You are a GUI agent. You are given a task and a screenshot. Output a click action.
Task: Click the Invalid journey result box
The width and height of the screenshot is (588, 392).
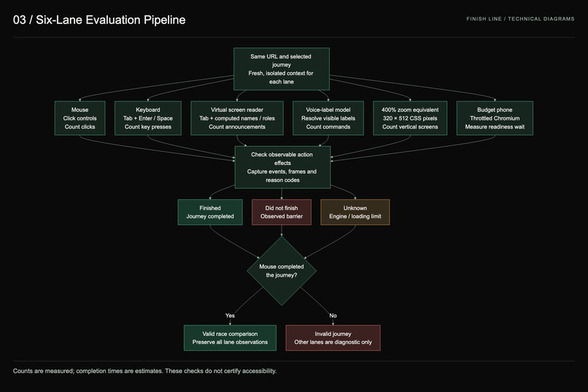coord(333,338)
